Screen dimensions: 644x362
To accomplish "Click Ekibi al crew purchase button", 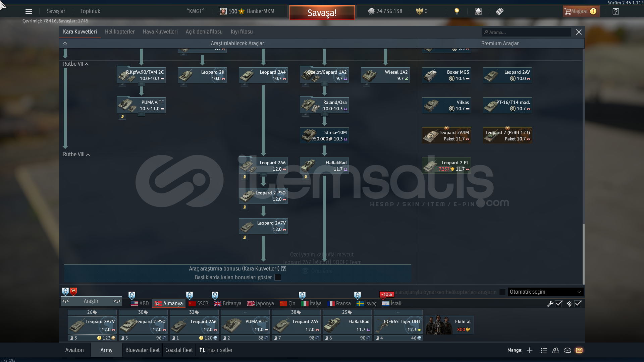I will pos(449,325).
